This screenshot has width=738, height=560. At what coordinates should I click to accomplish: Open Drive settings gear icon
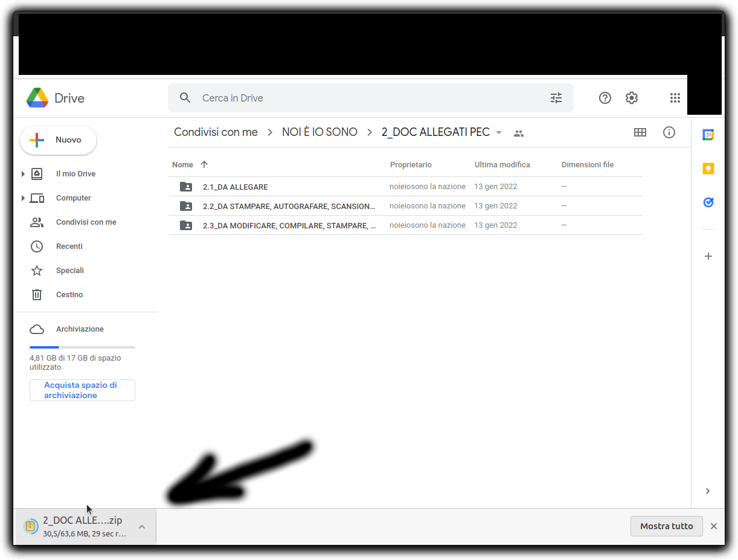click(632, 98)
